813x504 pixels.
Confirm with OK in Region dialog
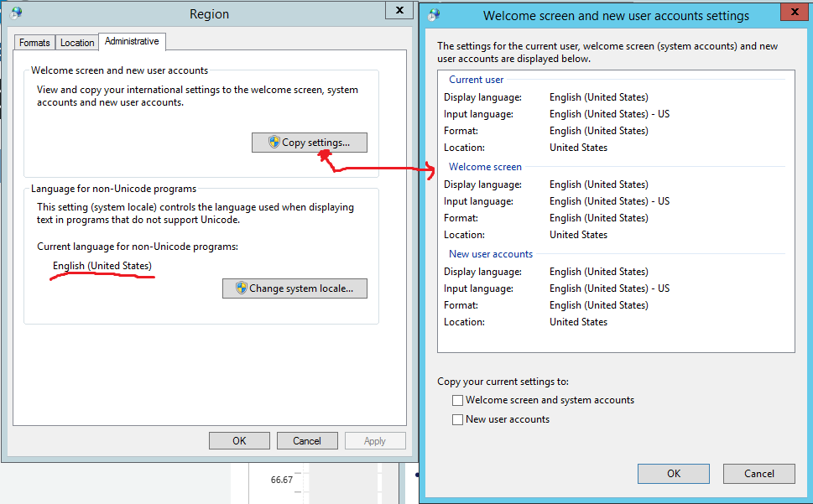(239, 441)
